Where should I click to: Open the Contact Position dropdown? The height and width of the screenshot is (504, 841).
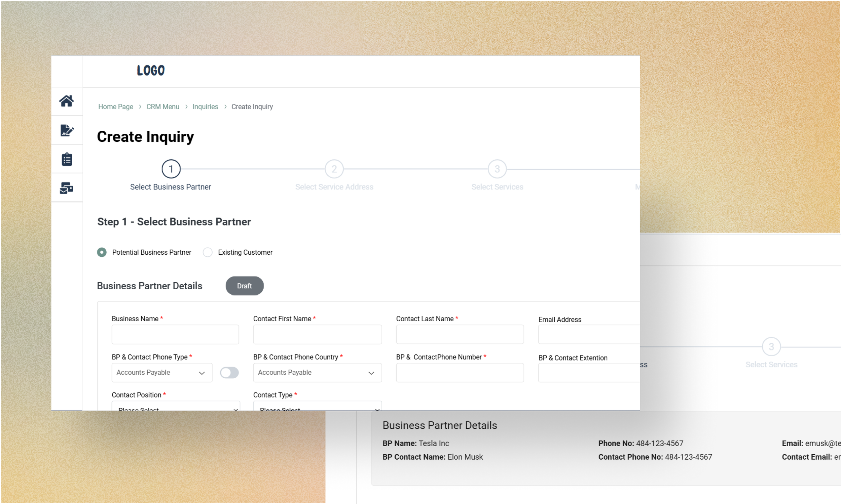175,407
